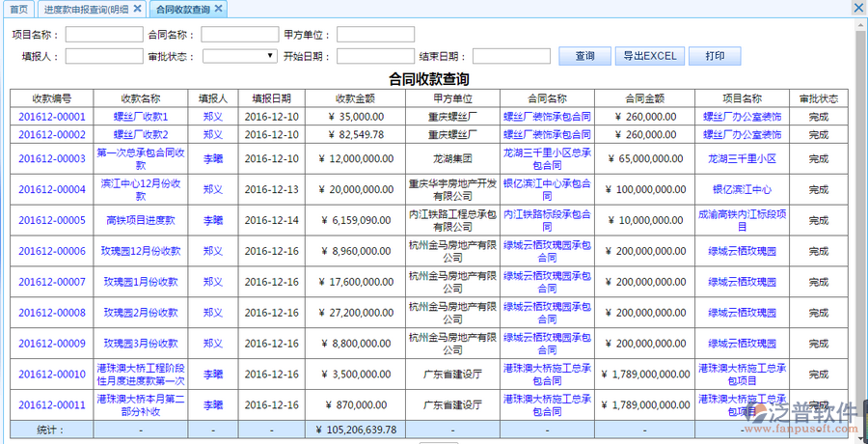Open the 审批状态 dropdown
Image resolution: width=868 pixels, height=444 pixels.
(x=240, y=56)
